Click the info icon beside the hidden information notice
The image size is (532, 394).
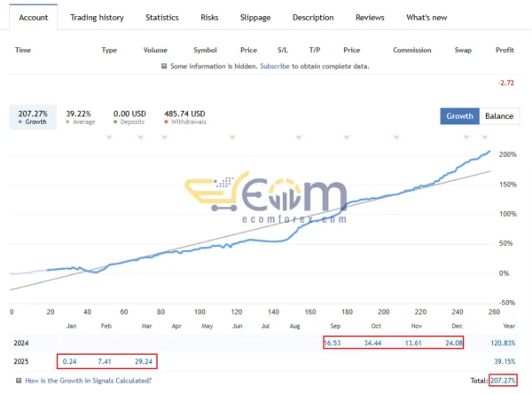coord(164,67)
